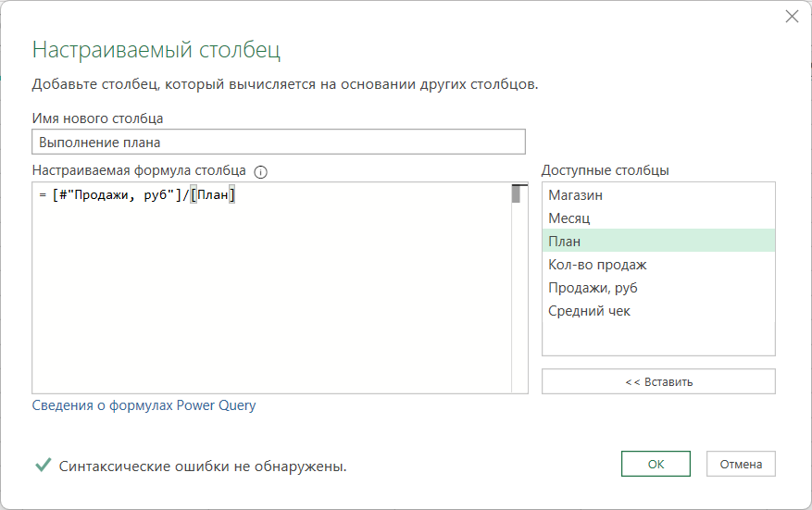Click the Имя нового столбца name field
Image resolution: width=812 pixels, height=510 pixels.
pos(278,142)
